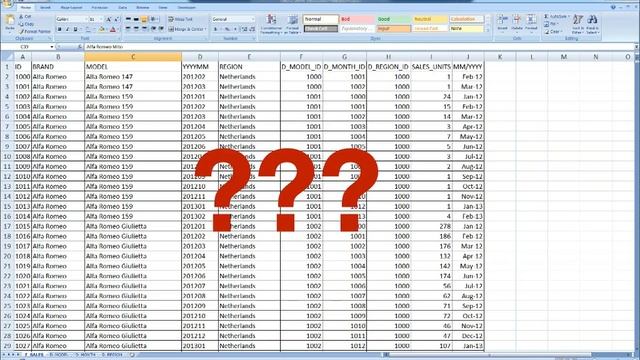Click the horizontal scrollbar
The width and height of the screenshot is (640, 360).
508,355
